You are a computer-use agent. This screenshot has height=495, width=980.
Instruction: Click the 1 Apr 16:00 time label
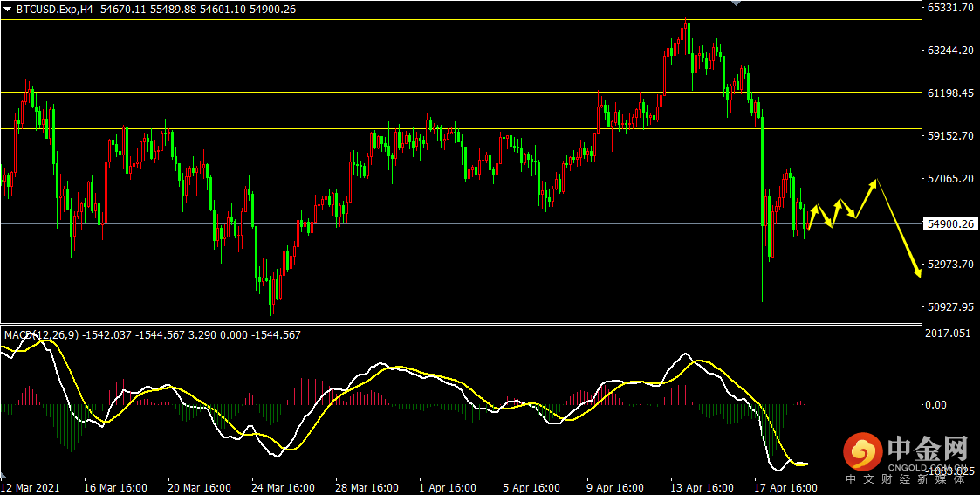coord(450,487)
